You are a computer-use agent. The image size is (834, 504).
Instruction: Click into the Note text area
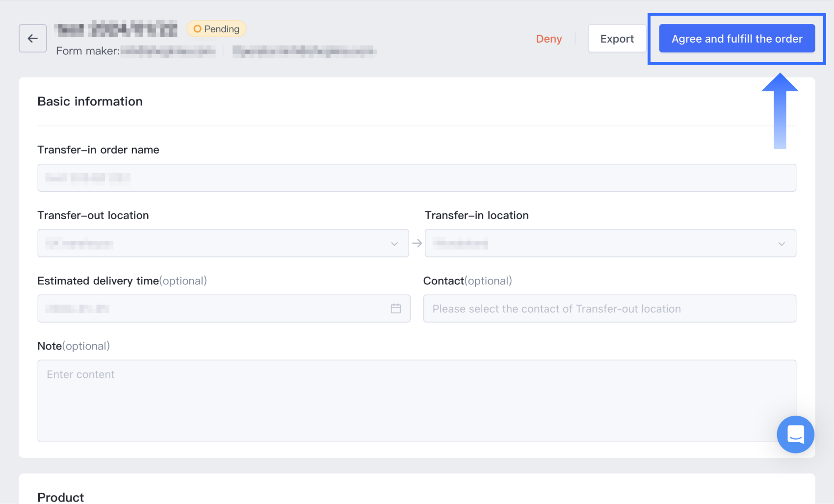pyautogui.click(x=417, y=401)
